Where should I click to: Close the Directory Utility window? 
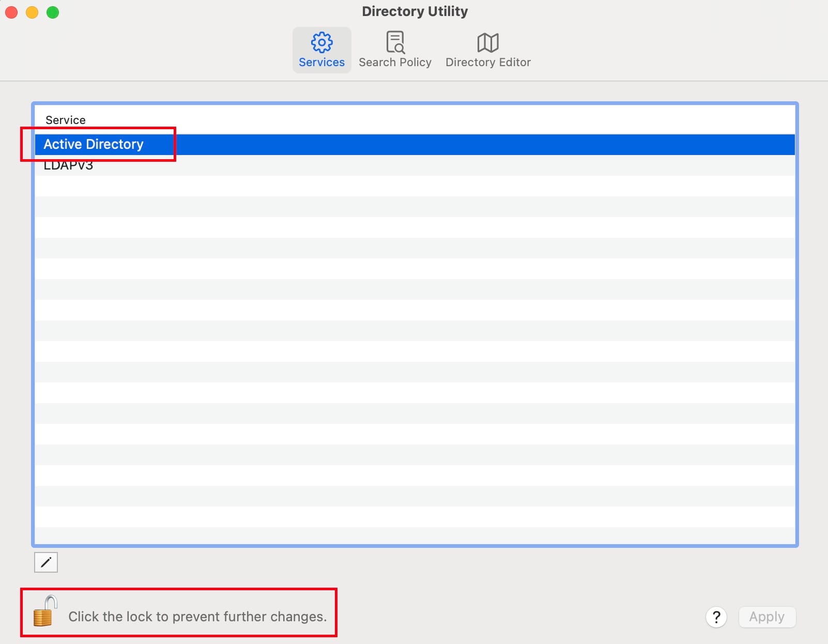(11, 12)
